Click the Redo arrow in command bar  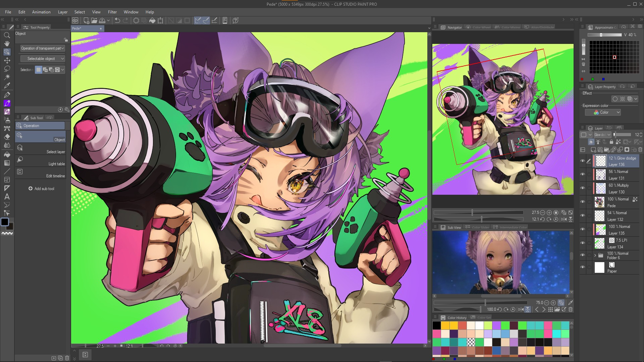point(125,20)
